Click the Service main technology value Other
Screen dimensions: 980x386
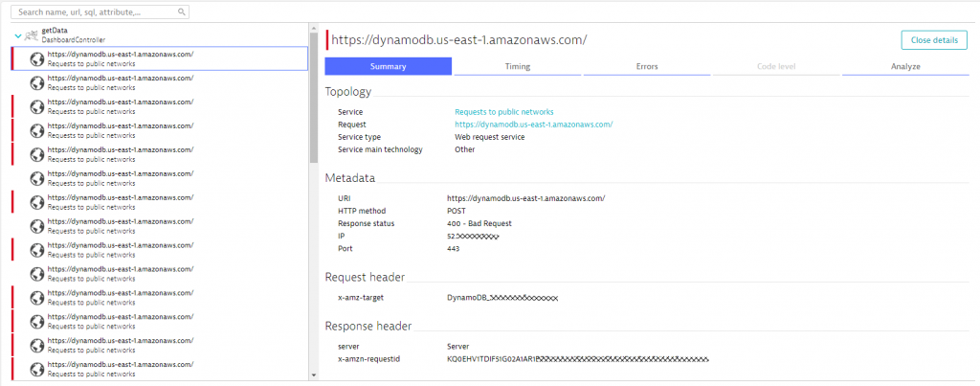point(464,149)
